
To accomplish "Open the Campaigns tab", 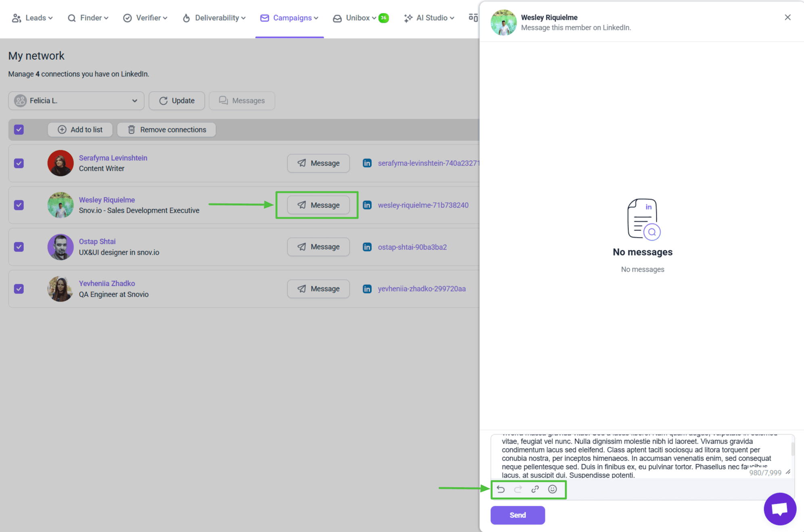I will tap(289, 18).
